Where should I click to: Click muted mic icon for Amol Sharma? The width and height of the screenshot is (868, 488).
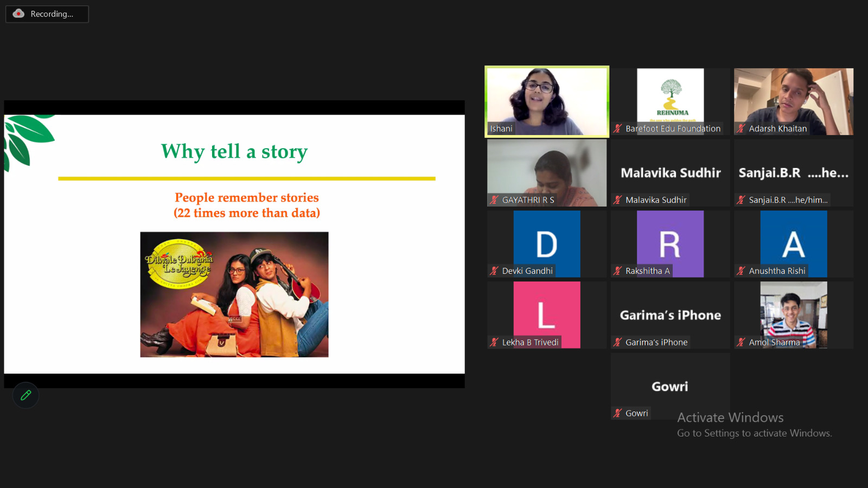pos(741,342)
